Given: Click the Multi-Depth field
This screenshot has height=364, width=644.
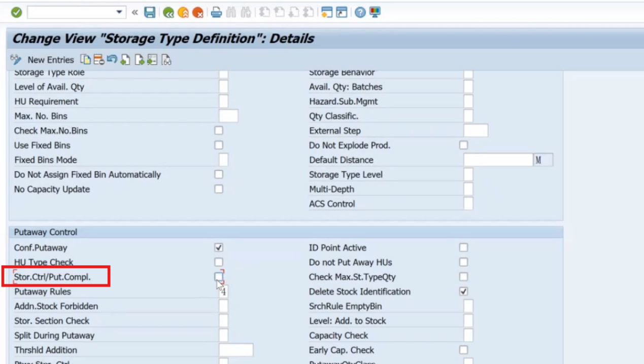Looking at the screenshot, I should click(x=468, y=189).
